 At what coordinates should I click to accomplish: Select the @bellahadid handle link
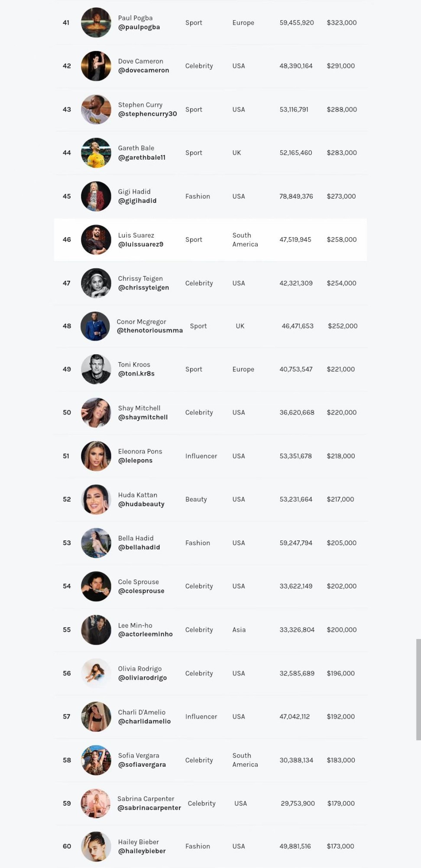[139, 547]
